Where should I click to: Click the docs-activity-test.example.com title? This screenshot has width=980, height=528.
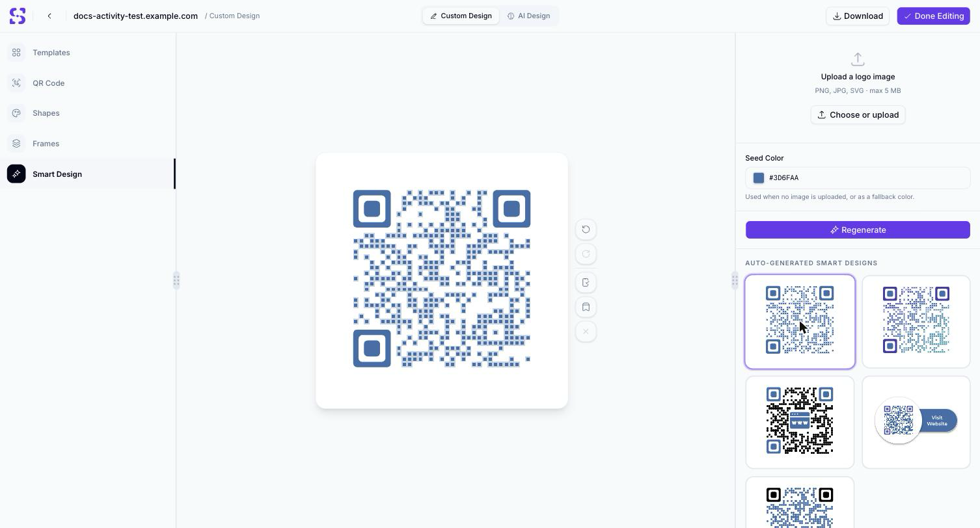pos(135,16)
